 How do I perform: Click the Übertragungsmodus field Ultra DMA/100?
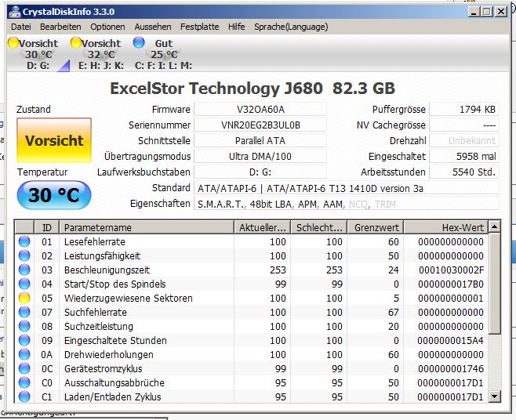pyautogui.click(x=260, y=156)
